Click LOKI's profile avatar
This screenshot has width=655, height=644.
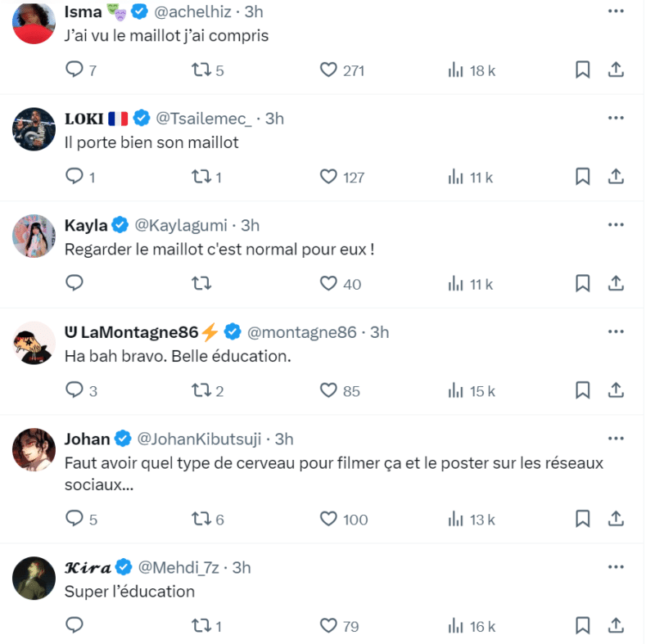tap(34, 128)
